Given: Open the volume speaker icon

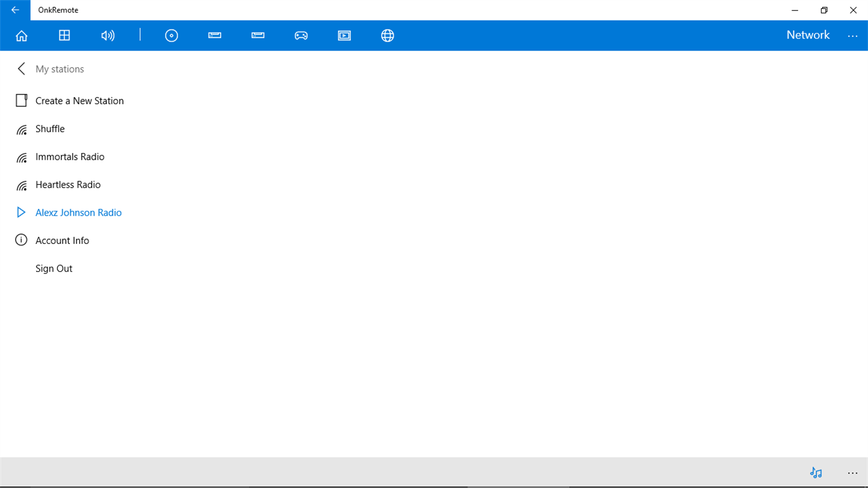Looking at the screenshot, I should (x=108, y=36).
